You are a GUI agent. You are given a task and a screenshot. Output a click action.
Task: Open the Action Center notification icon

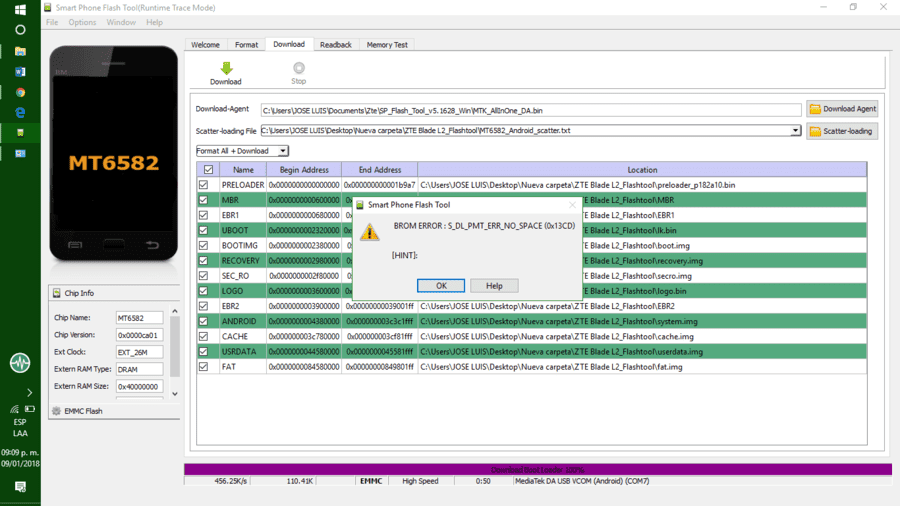[x=20, y=487]
